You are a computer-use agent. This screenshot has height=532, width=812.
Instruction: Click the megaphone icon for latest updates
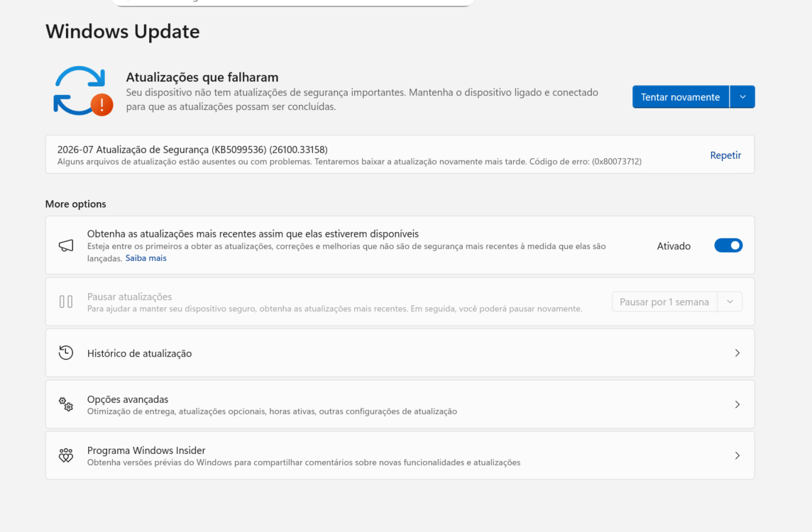coord(66,245)
